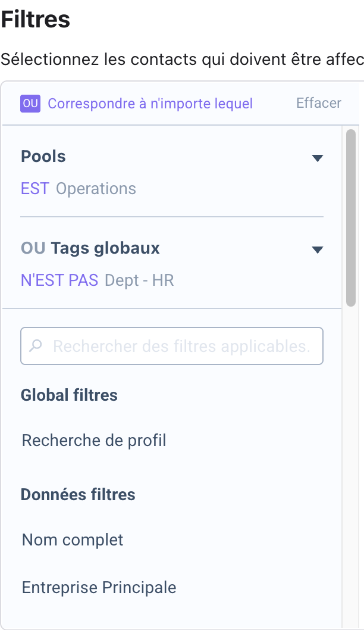Open the Tags globaux dropdown arrow
Screen dimensions: 364x630
tap(318, 249)
